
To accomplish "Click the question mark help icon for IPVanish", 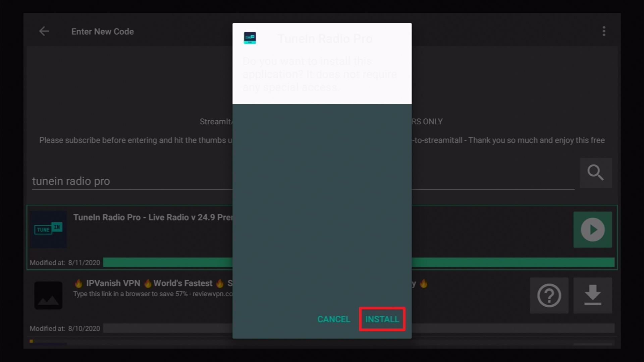I will coord(549,295).
